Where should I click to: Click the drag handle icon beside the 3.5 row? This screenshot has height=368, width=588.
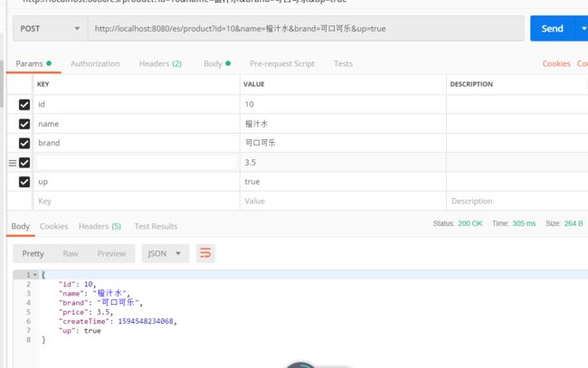(x=13, y=163)
